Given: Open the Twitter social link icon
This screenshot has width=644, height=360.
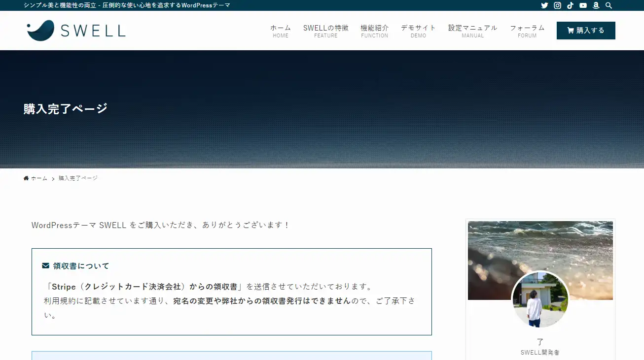Looking at the screenshot, I should click(544, 5).
